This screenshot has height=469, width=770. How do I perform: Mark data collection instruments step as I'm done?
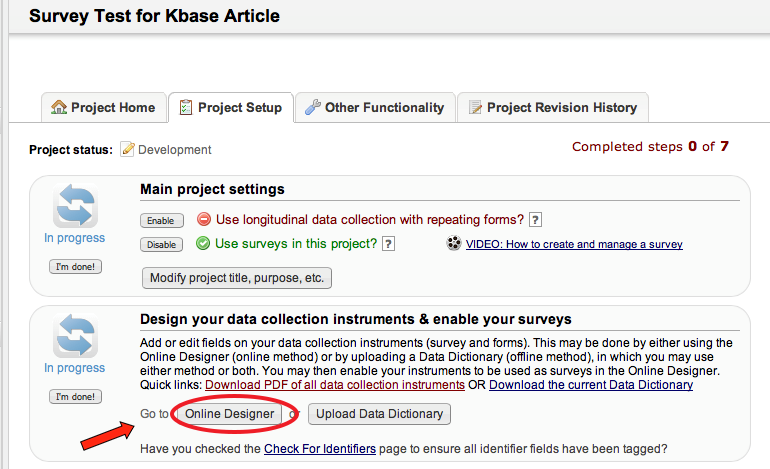[x=75, y=397]
